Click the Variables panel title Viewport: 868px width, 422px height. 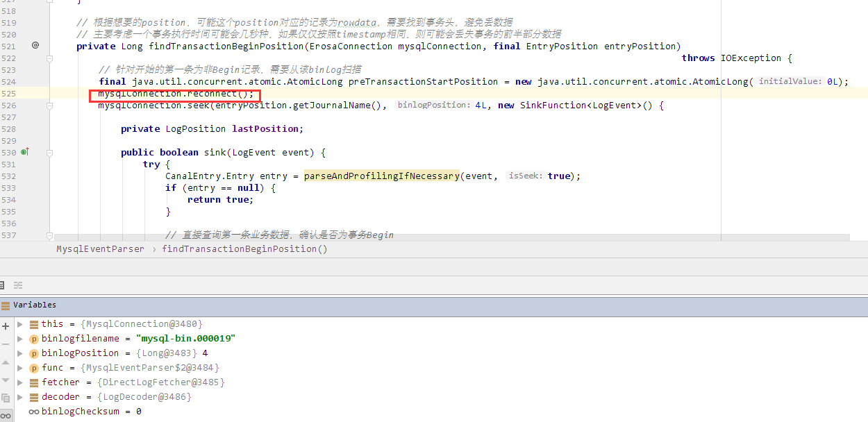[35, 305]
